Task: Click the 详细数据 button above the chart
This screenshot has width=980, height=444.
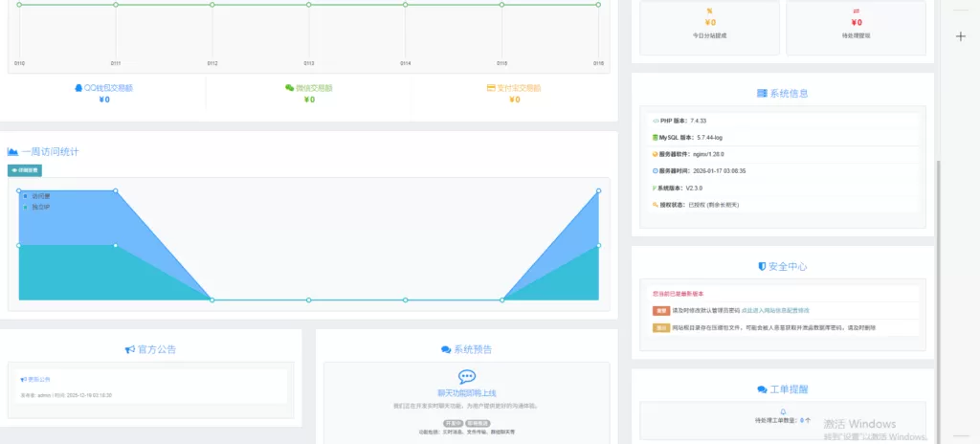Action: [x=25, y=170]
